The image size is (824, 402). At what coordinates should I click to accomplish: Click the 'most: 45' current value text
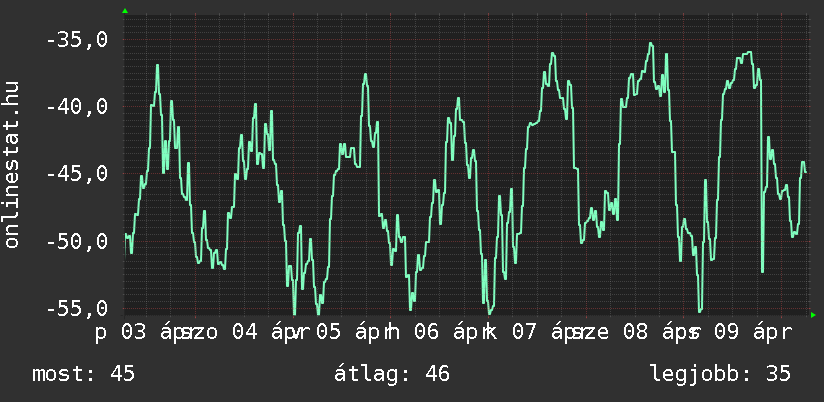coord(83,374)
